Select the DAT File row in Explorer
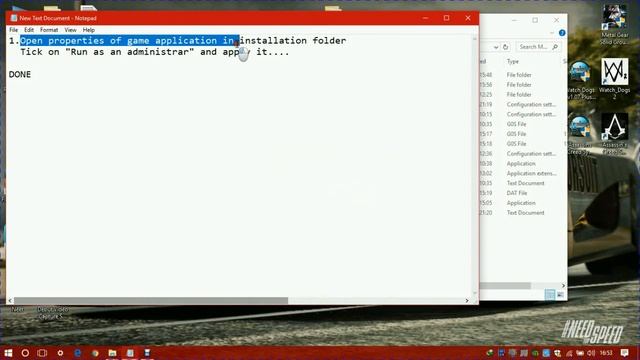640x360 pixels. pyautogui.click(x=517, y=193)
